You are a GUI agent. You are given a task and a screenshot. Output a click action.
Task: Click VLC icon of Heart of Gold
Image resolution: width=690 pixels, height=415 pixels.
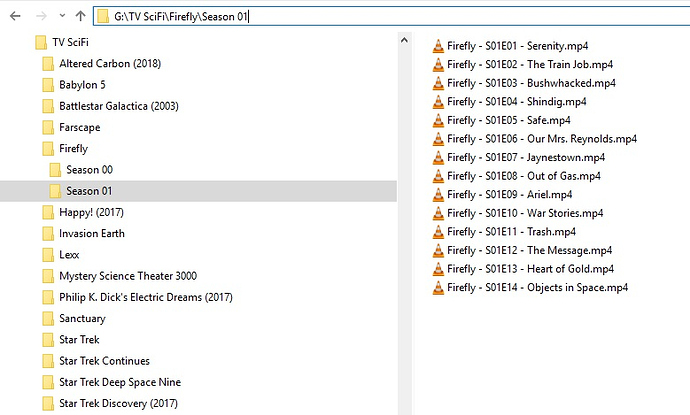pos(438,268)
